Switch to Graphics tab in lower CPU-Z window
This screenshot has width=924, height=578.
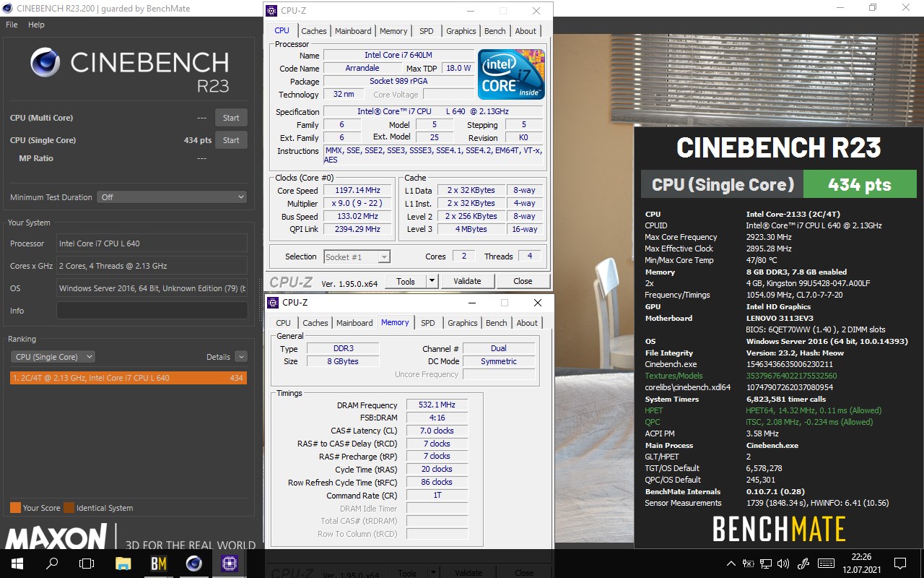[463, 323]
